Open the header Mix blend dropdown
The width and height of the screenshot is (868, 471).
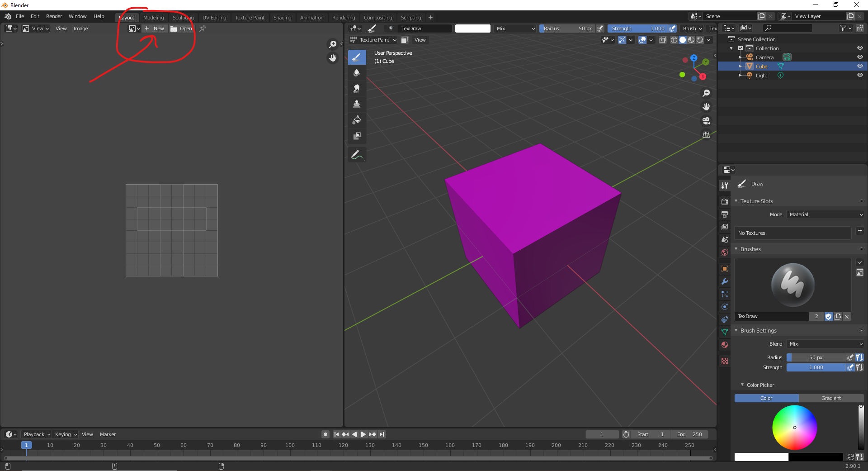[x=515, y=29]
